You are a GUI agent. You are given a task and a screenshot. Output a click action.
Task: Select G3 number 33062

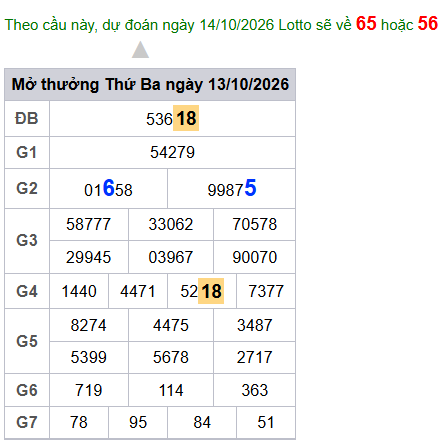(171, 224)
